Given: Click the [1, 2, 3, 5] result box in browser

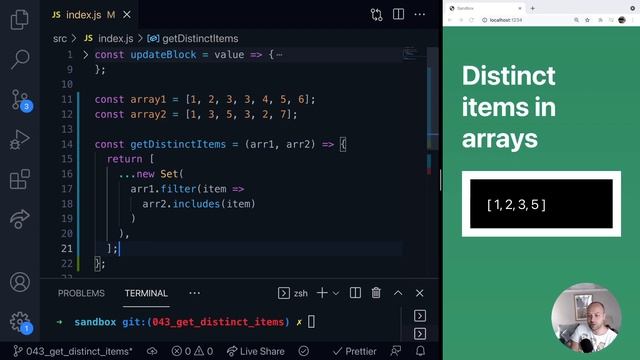Looking at the screenshot, I should pos(541,204).
